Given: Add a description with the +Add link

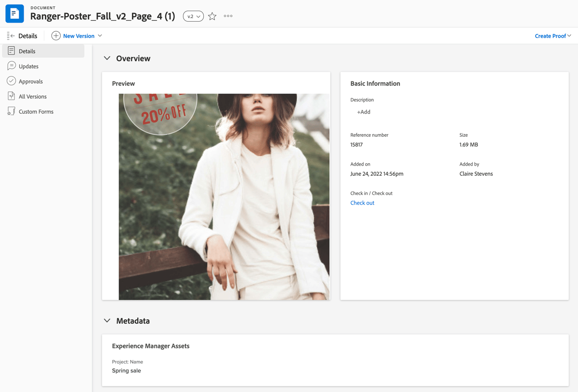Looking at the screenshot, I should 363,112.
